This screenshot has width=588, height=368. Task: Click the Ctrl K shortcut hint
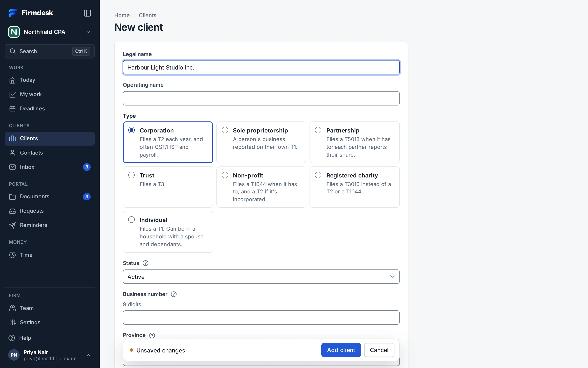[81, 51]
